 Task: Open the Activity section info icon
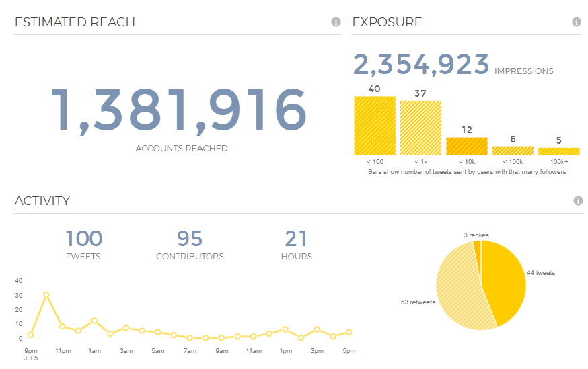tap(579, 201)
